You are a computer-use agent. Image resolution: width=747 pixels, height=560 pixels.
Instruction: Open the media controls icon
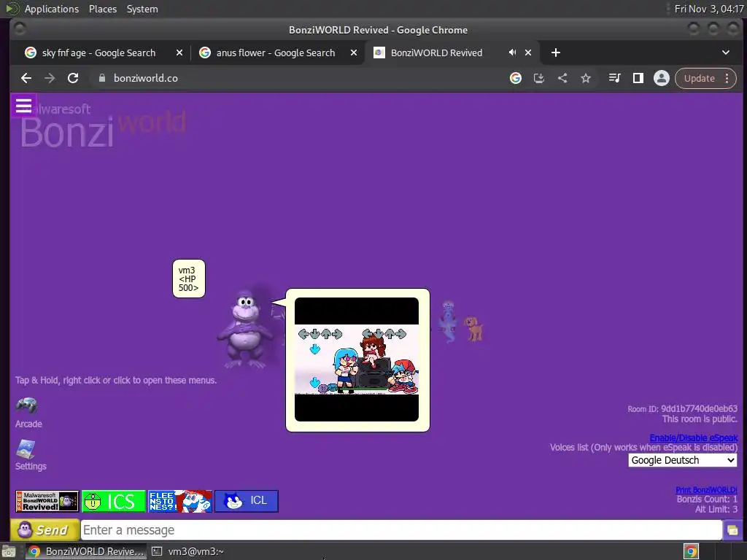click(614, 78)
